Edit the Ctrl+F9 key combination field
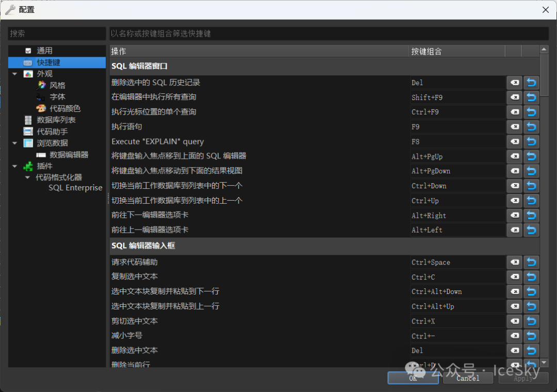The image size is (557, 392). coord(457,112)
